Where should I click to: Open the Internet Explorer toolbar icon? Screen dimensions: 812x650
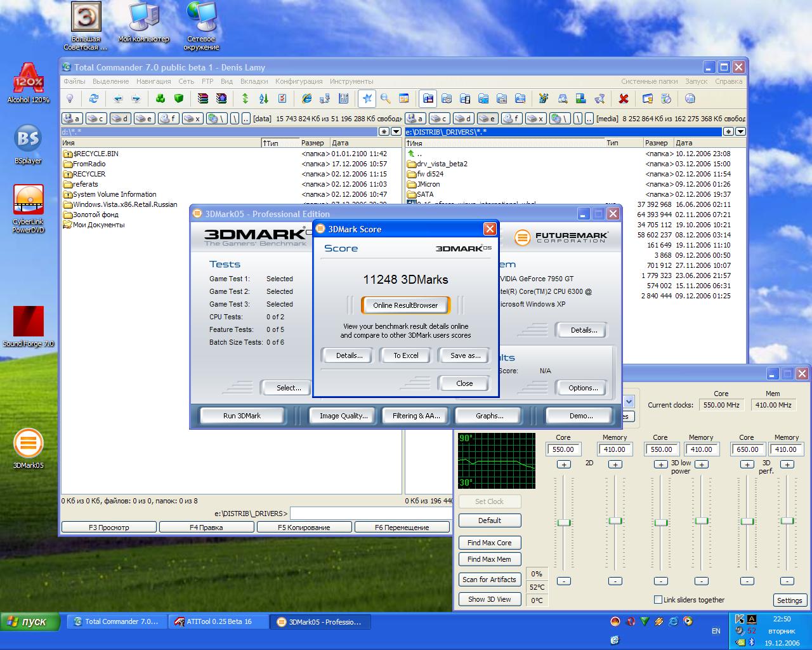(x=307, y=98)
